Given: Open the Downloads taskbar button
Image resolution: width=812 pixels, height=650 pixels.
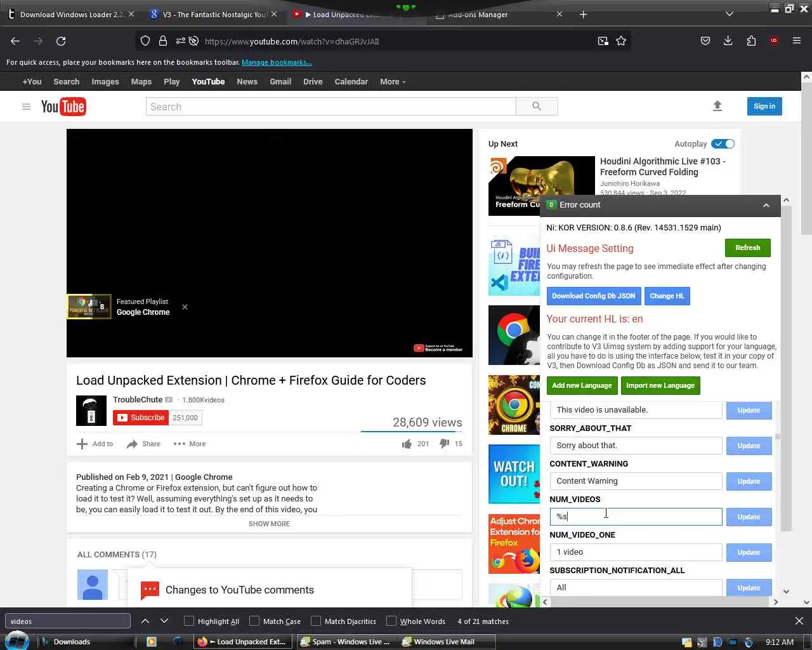Looking at the screenshot, I should point(67,642).
